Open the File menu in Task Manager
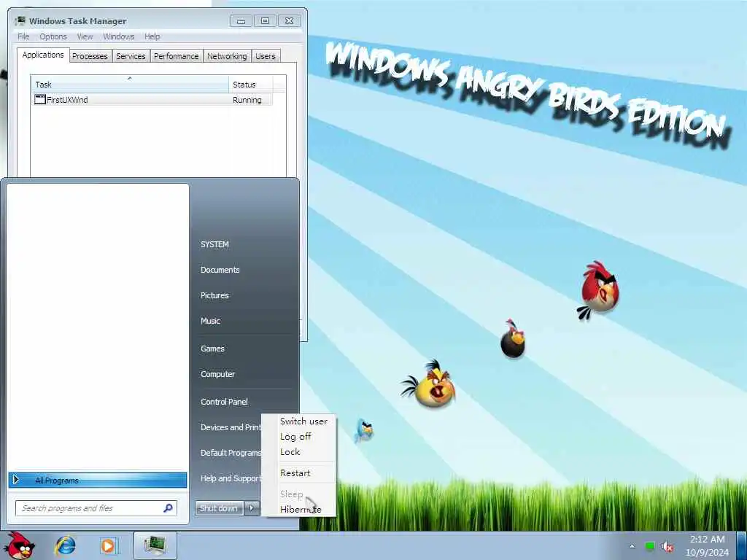The height and width of the screenshot is (560, 747). click(23, 36)
